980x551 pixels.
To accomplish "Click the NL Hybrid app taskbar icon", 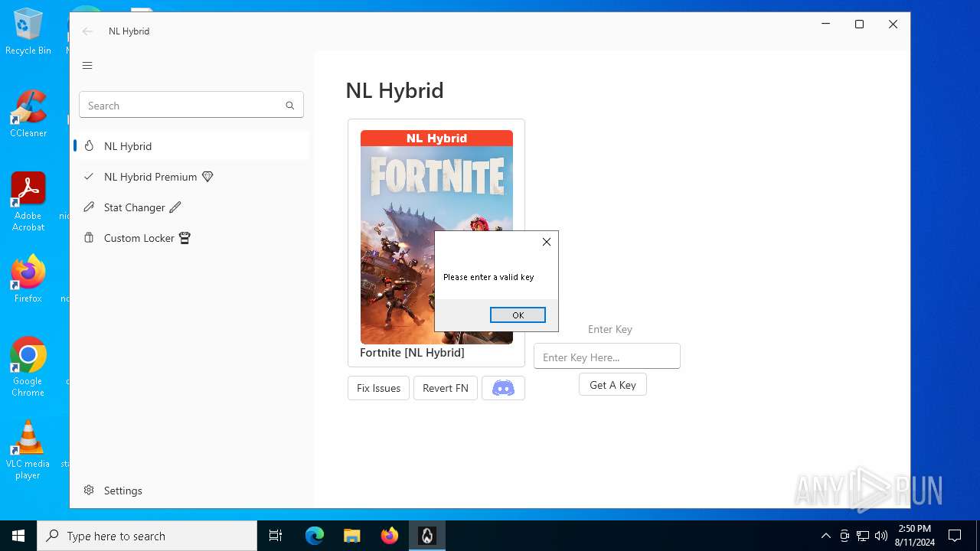I will pyautogui.click(x=427, y=536).
